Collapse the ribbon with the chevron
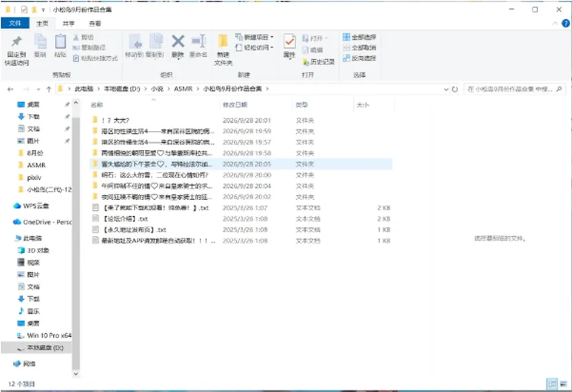 click(x=555, y=23)
